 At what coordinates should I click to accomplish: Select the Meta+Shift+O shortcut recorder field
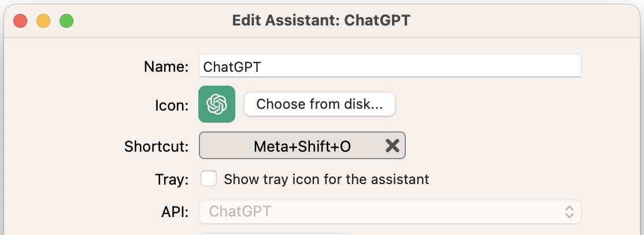tap(302, 145)
